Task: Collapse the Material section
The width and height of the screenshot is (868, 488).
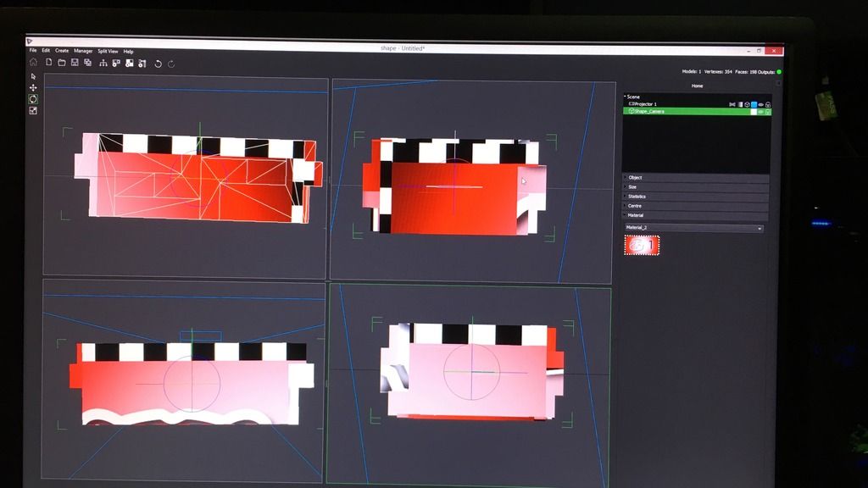Action: coord(696,215)
